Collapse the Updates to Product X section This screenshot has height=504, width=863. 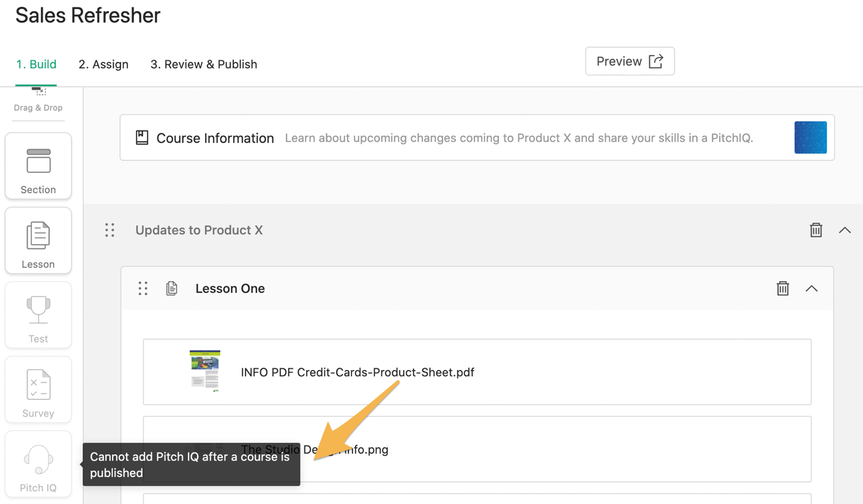tap(845, 230)
